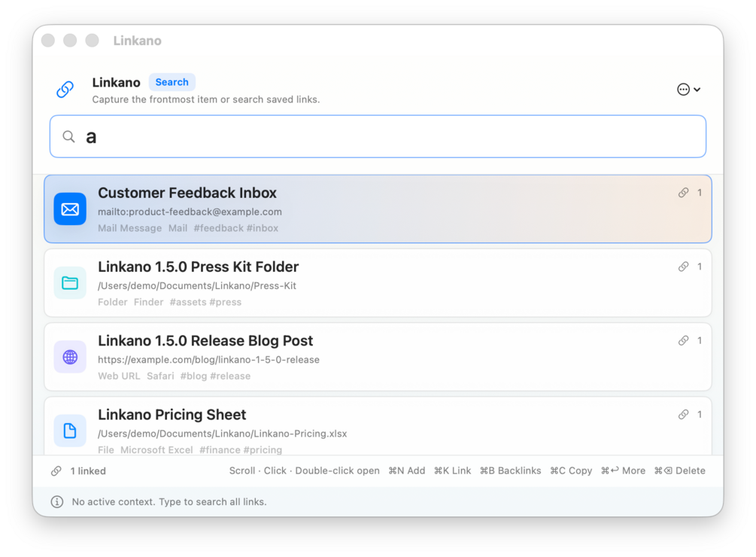Click the '#feedback #inbox' tags
756x557 pixels.
pyautogui.click(x=235, y=228)
